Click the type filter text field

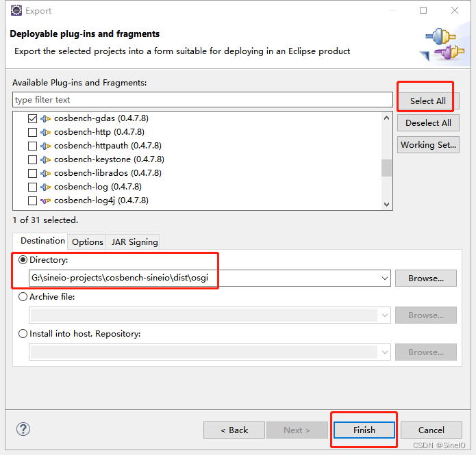(202, 100)
